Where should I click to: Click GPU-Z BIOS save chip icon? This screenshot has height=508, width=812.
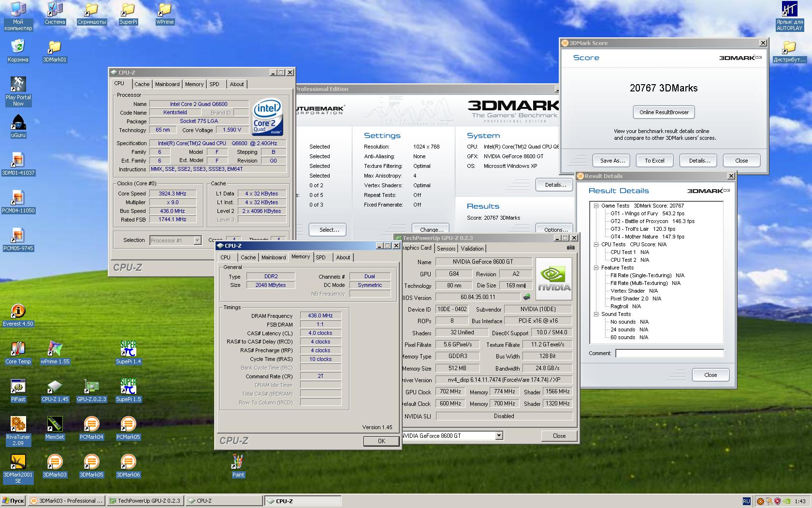click(x=527, y=297)
